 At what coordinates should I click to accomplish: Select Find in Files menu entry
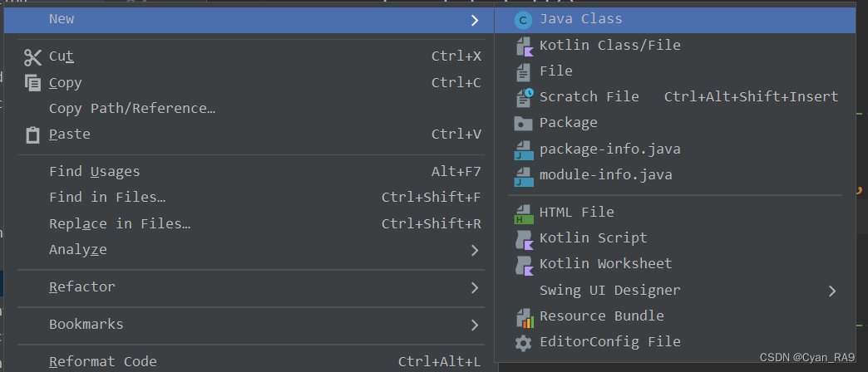pos(107,198)
